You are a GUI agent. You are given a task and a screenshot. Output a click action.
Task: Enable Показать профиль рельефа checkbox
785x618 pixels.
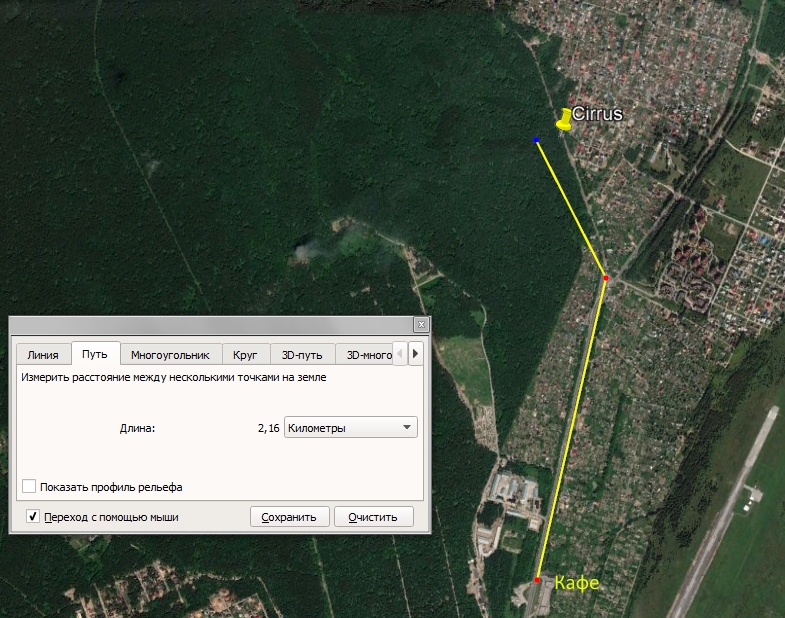pyautogui.click(x=29, y=486)
